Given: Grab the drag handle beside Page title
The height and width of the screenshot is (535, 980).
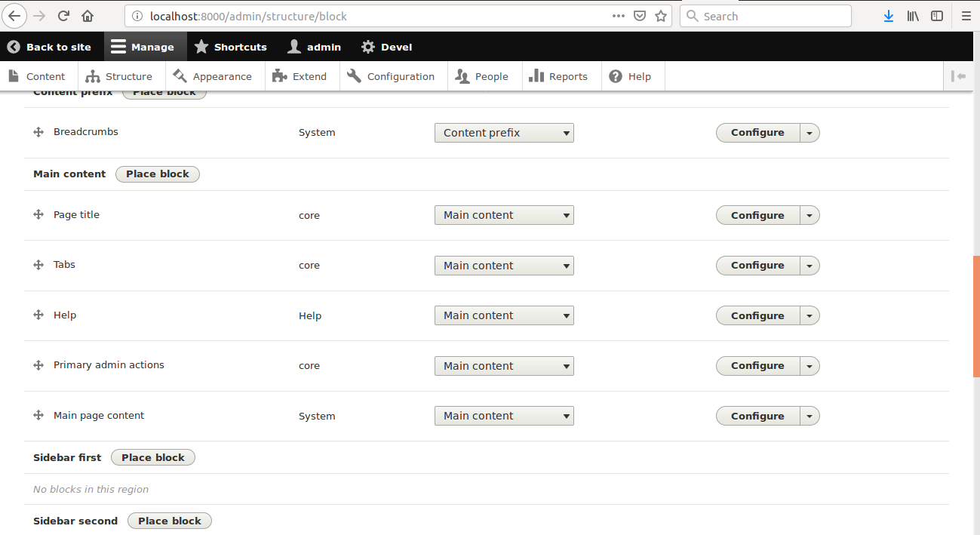Looking at the screenshot, I should (x=38, y=214).
